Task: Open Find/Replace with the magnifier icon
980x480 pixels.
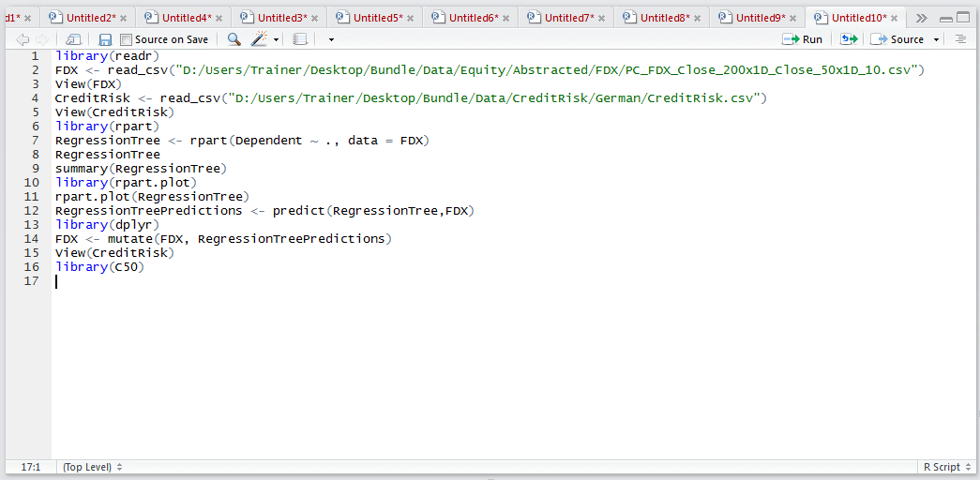Action: coord(234,39)
